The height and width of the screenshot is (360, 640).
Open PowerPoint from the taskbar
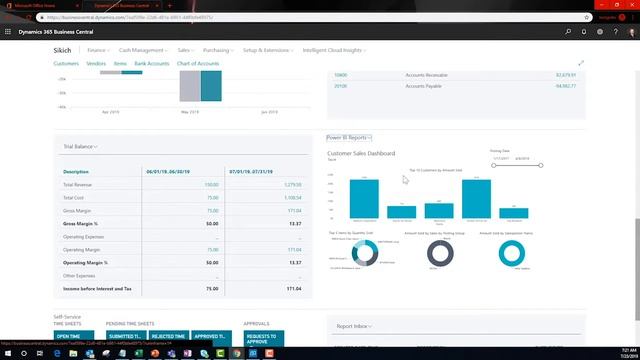[155, 353]
